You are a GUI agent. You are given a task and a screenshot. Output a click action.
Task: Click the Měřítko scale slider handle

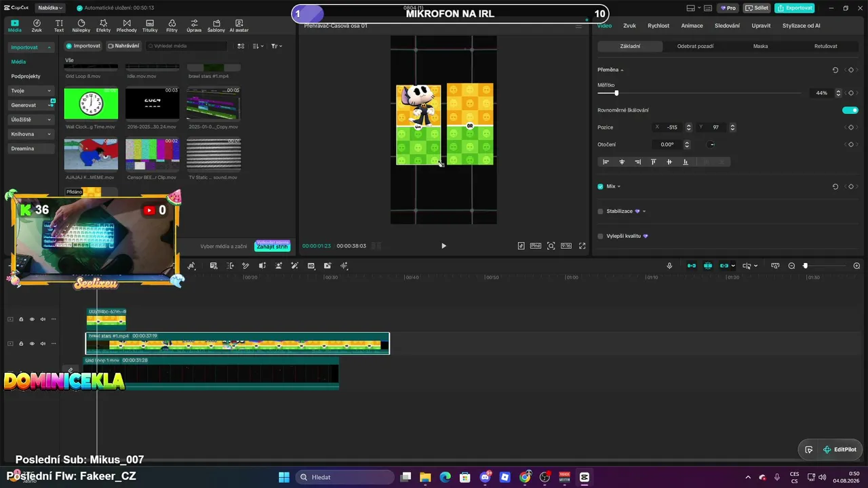click(616, 93)
